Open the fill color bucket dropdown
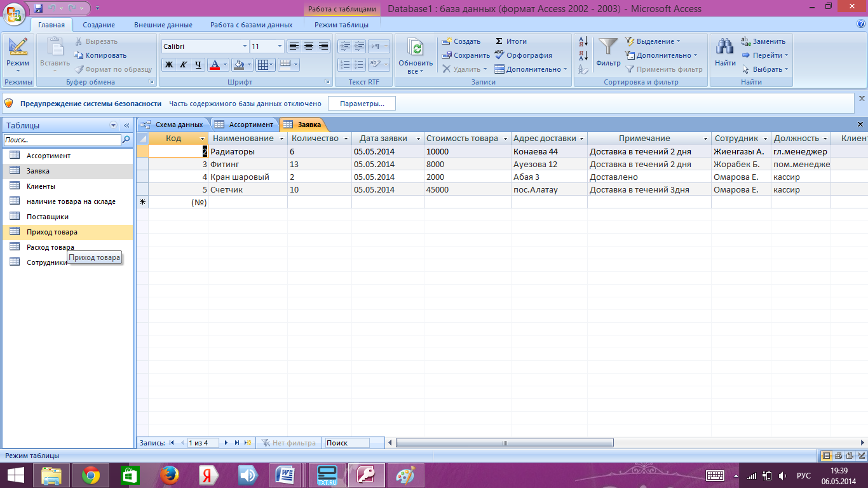The image size is (868, 488). 249,64
